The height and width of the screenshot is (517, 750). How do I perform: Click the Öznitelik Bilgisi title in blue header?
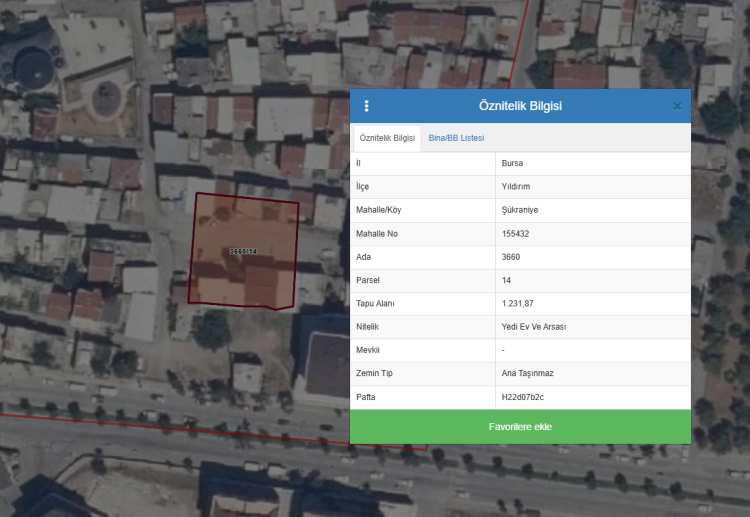(520, 106)
